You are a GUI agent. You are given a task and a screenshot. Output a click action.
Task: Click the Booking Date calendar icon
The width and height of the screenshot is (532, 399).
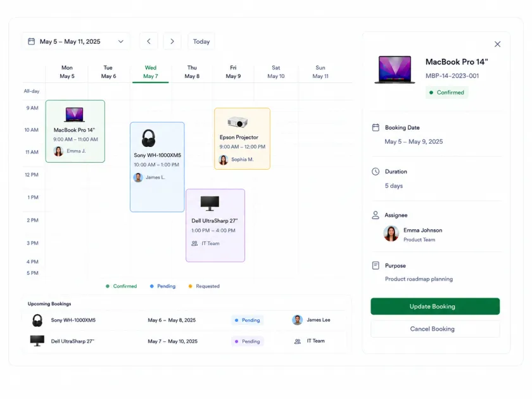point(376,127)
